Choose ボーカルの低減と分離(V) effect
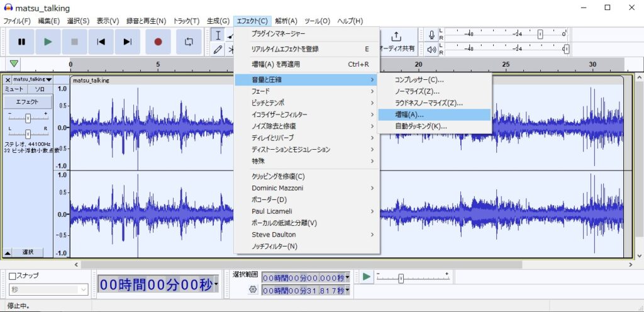The image size is (644, 312). [307, 223]
